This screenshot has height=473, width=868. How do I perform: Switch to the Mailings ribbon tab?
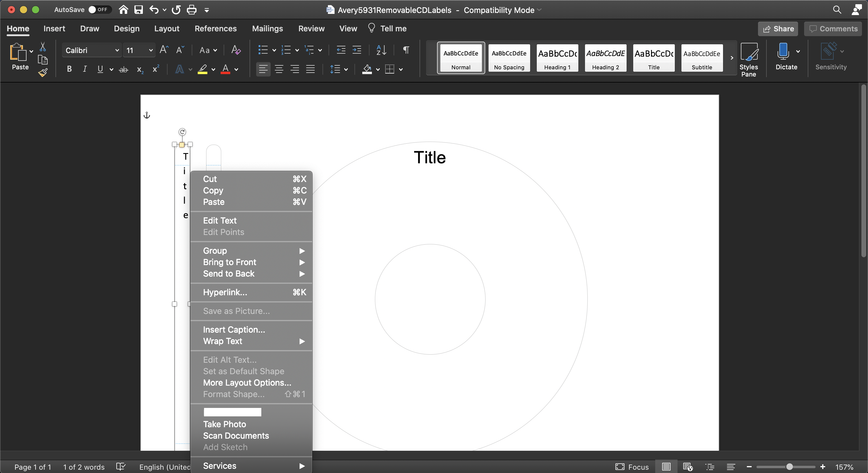267,29
